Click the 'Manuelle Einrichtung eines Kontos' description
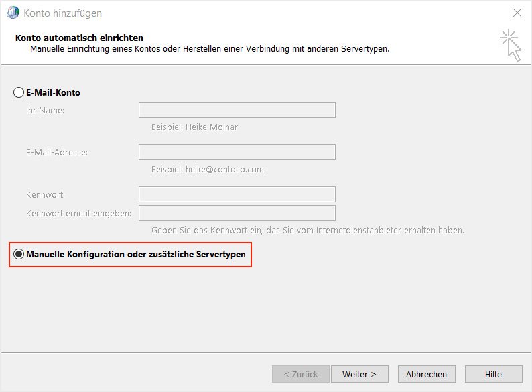This screenshot has width=532, height=392. [x=210, y=49]
